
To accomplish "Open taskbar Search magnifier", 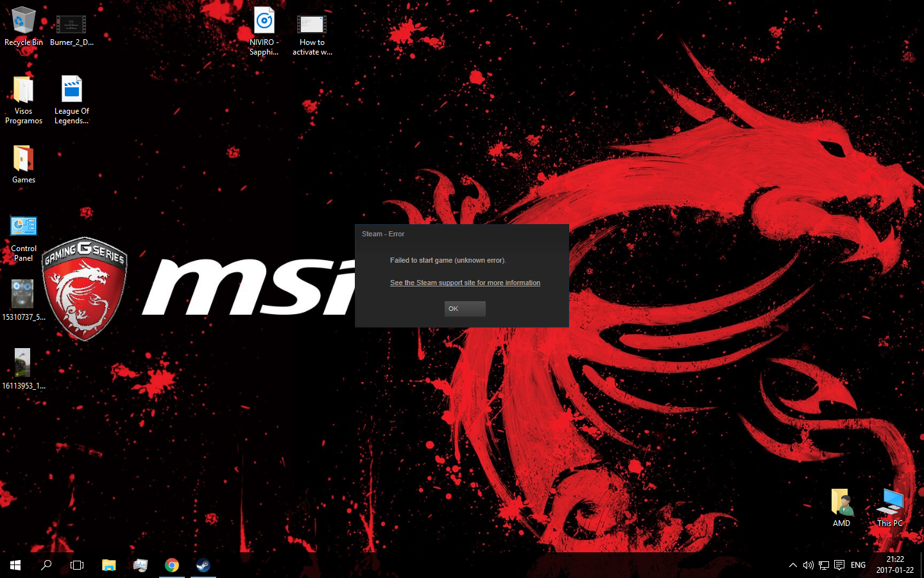I will click(x=46, y=565).
